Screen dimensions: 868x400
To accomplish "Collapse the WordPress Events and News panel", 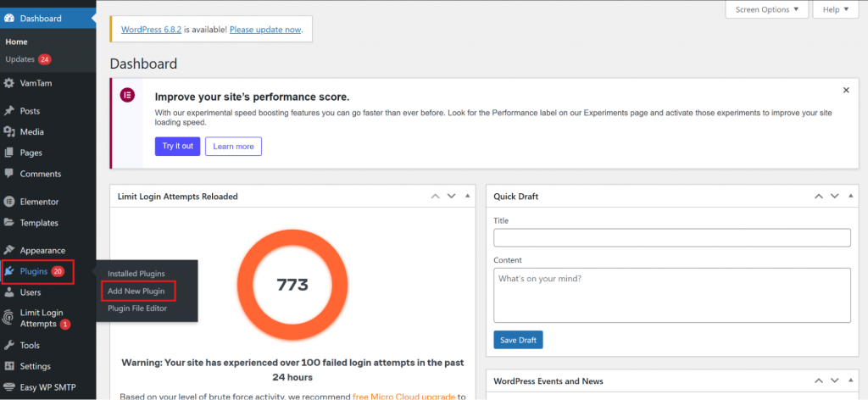I will 850,381.
